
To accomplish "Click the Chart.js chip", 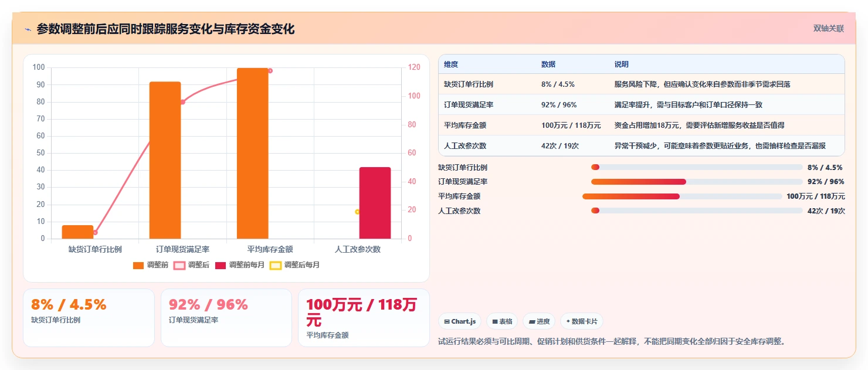I will coord(460,321).
